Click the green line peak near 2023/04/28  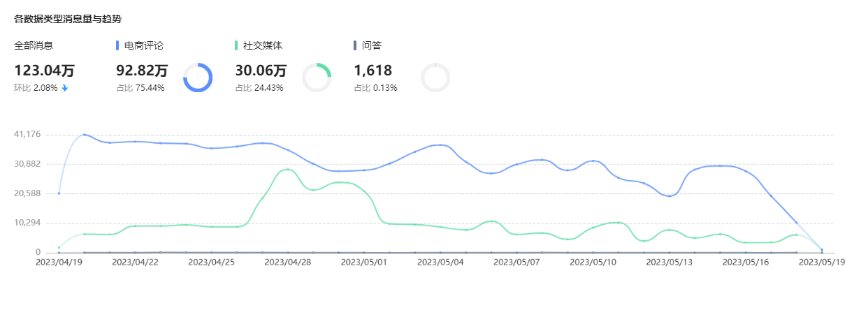pyautogui.click(x=287, y=170)
